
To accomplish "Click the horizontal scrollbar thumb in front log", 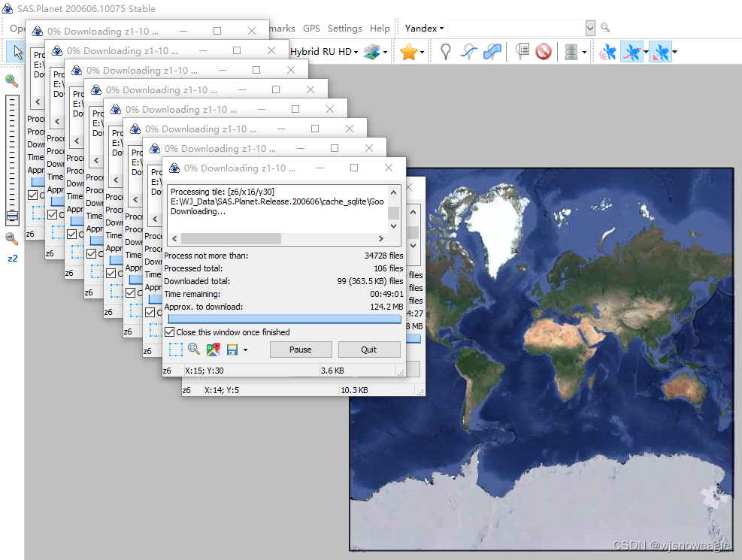I will tap(231, 238).
